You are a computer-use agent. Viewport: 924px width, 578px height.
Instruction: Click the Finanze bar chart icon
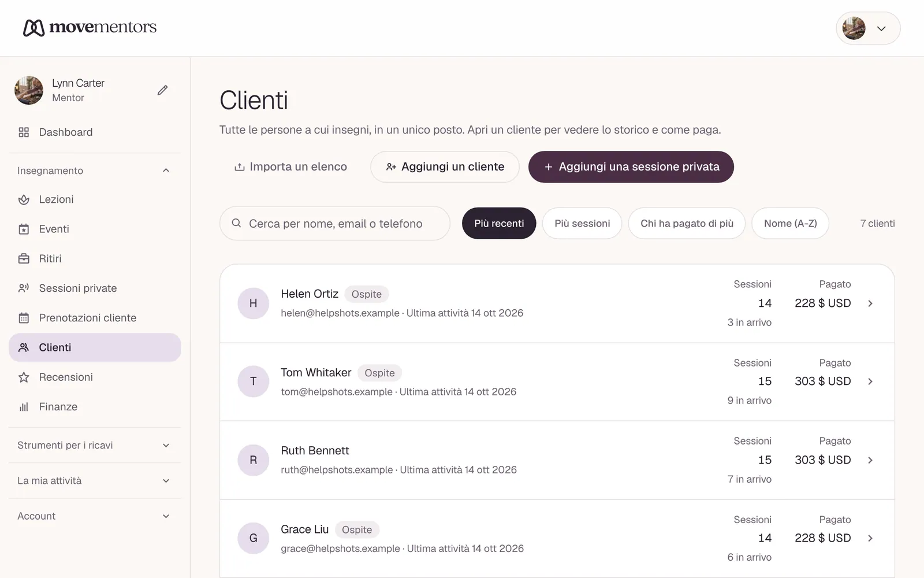tap(24, 407)
